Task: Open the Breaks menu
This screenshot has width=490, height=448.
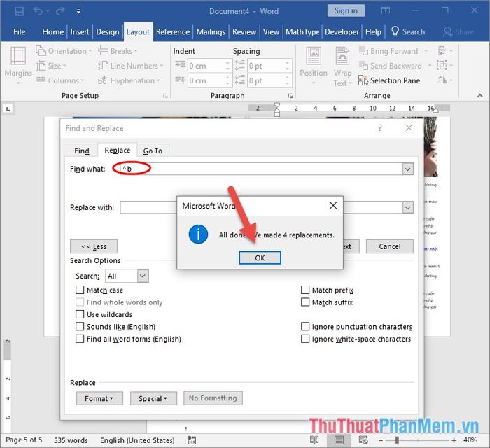Action: point(118,50)
